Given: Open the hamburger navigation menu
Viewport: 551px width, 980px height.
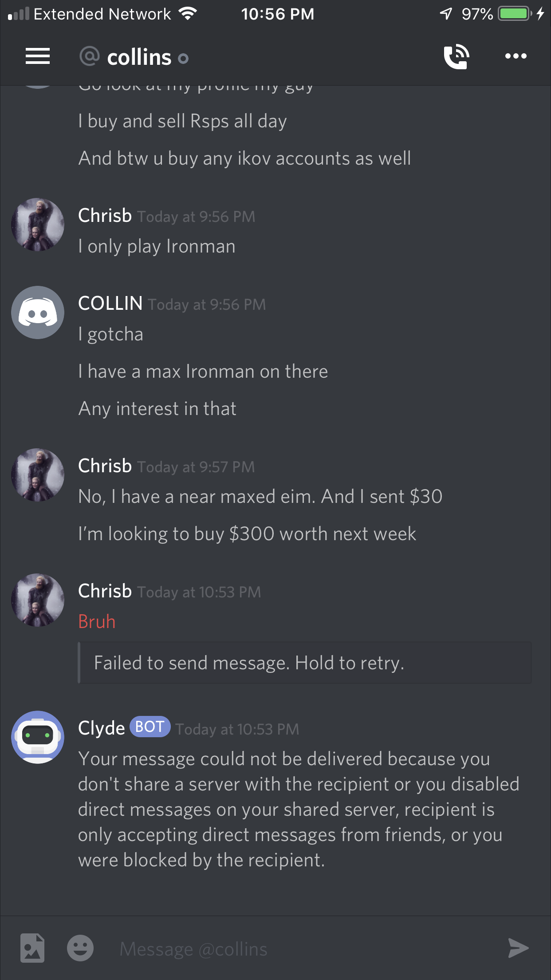Looking at the screenshot, I should 38,56.
